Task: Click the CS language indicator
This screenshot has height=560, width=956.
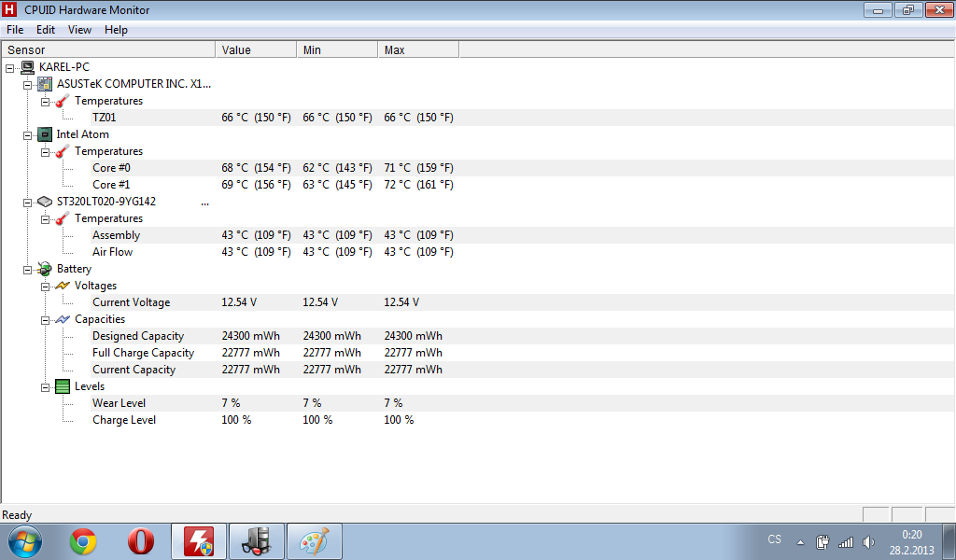Action: (x=774, y=539)
